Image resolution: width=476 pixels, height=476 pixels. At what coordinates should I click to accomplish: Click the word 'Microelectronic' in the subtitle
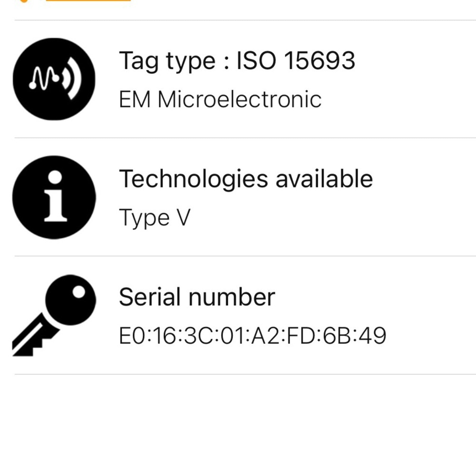coord(239,99)
